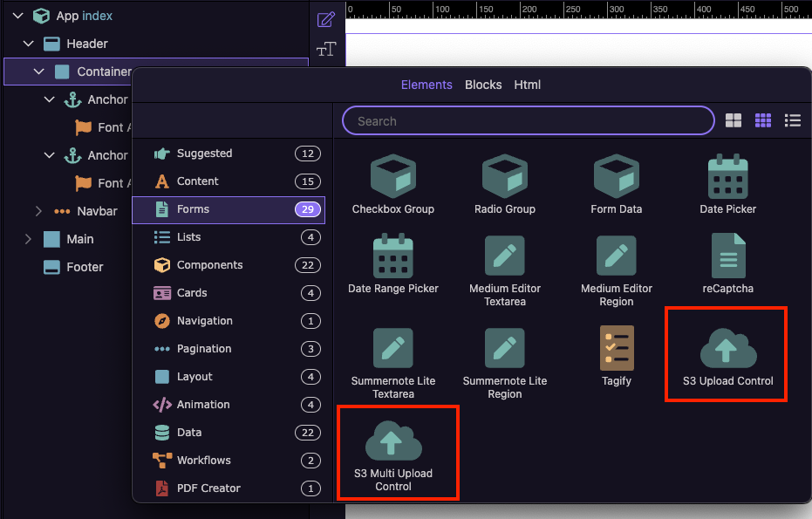
Task: Focus the element Search field
Action: coord(529,120)
